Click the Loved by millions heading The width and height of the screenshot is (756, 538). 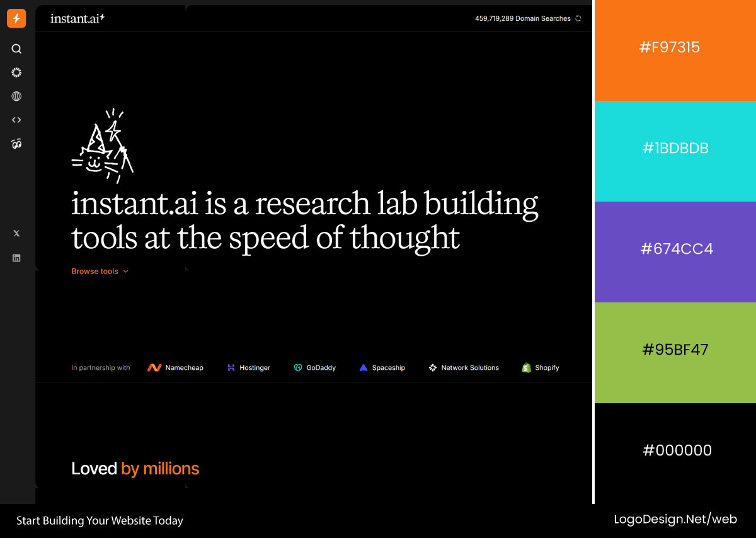135,469
